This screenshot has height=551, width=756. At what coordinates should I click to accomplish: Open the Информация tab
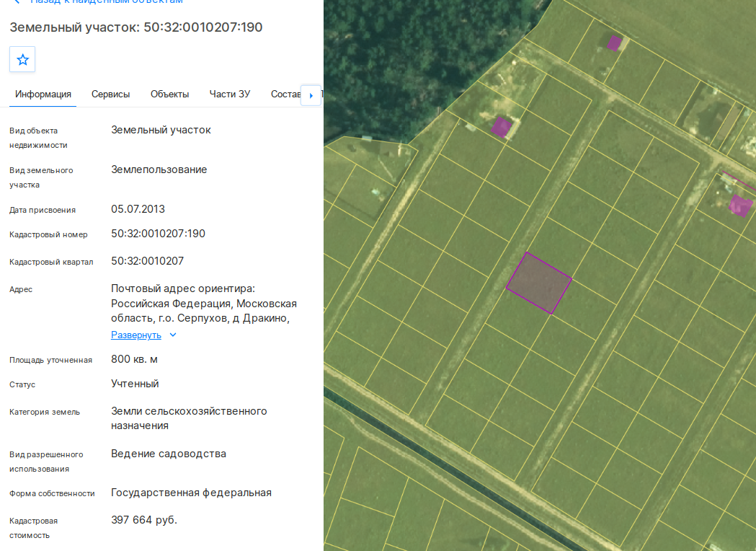43,94
